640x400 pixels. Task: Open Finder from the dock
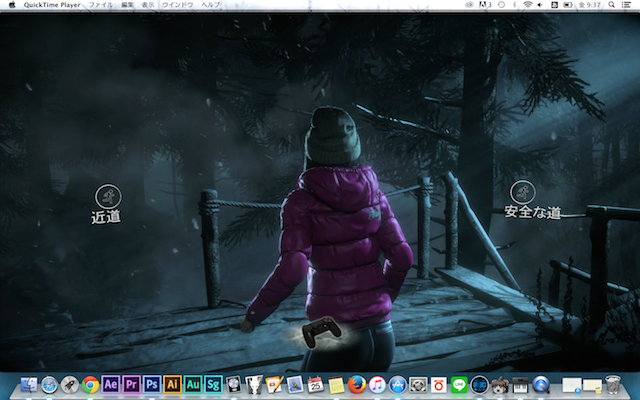[29, 384]
